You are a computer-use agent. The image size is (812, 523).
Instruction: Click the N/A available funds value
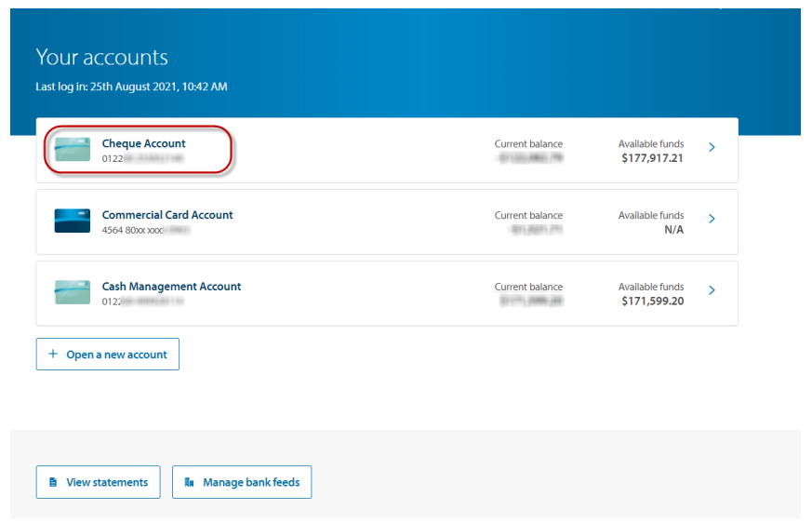[x=673, y=230]
